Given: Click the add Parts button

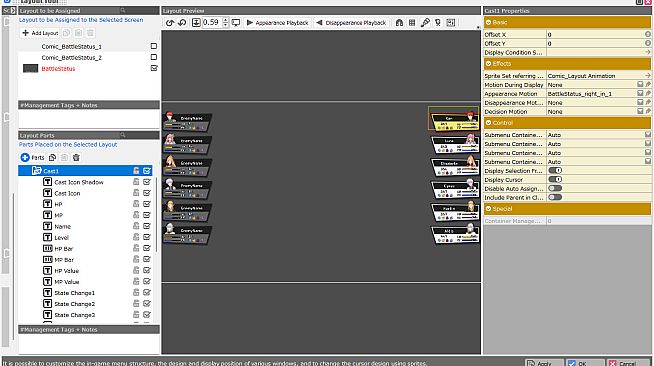Looking at the screenshot, I should click(x=33, y=158).
